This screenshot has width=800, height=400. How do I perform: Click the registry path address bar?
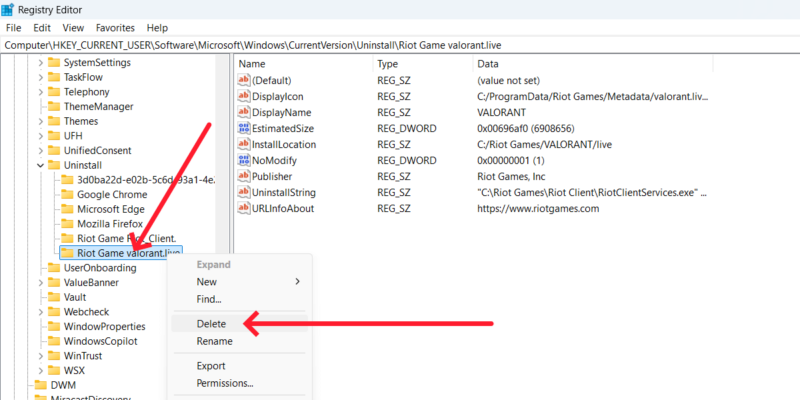click(400, 45)
